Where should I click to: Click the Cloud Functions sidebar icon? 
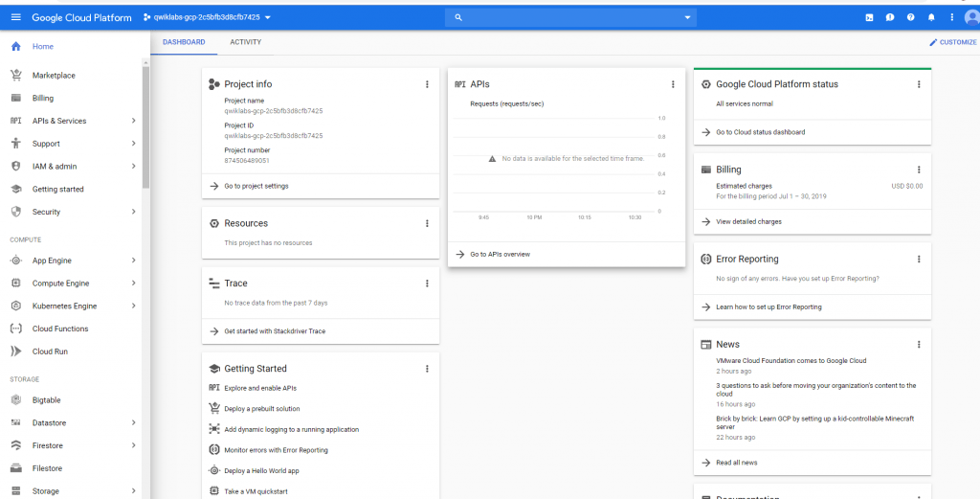[x=16, y=329]
